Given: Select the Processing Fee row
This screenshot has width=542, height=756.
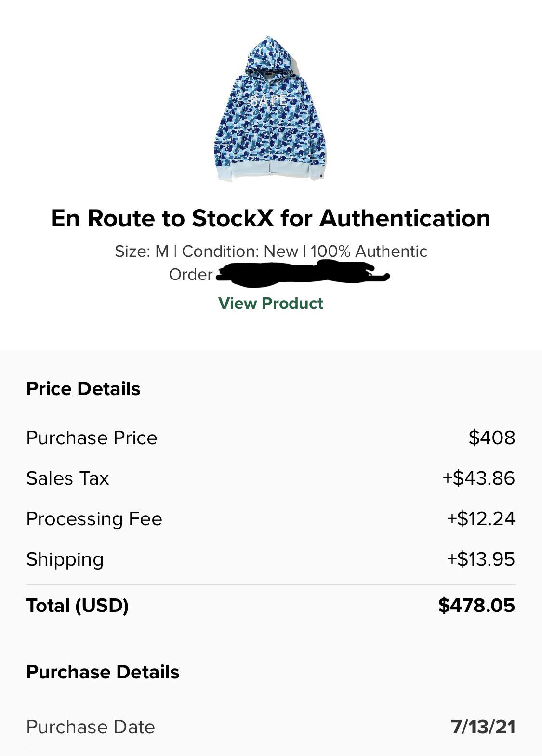Looking at the screenshot, I should click(94, 519).
